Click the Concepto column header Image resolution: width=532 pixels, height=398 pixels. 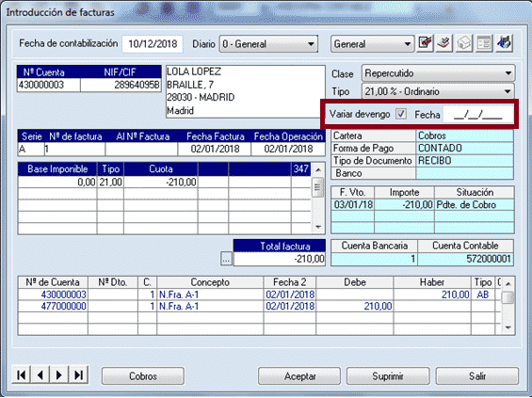point(210,282)
